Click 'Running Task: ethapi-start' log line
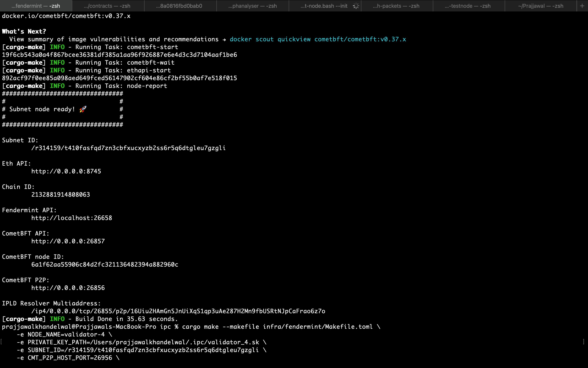This screenshot has width=588, height=368. point(87,70)
